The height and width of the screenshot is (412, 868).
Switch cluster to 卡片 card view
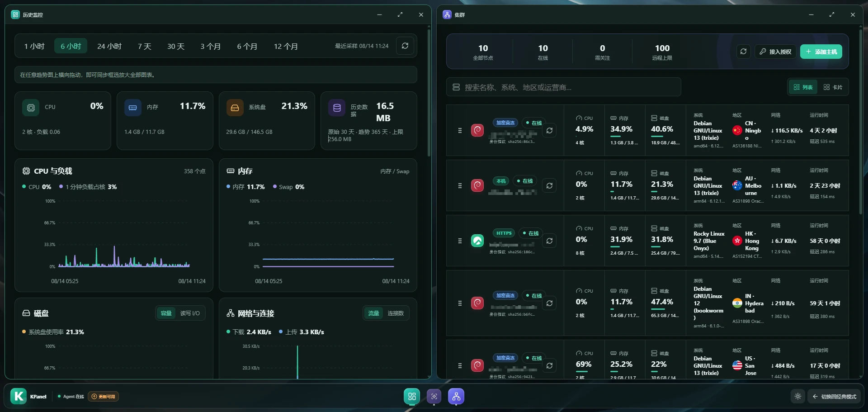tap(833, 87)
